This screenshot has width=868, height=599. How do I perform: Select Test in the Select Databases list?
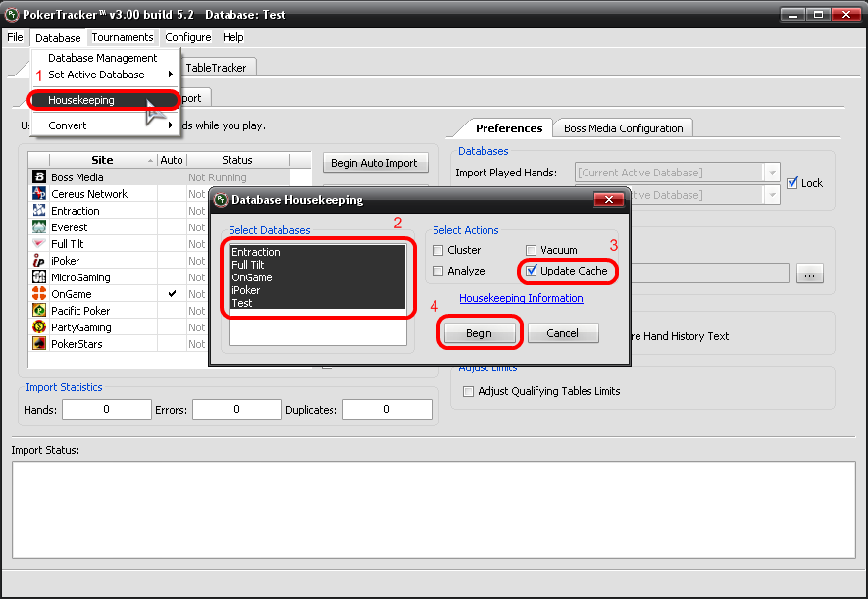coord(318,303)
